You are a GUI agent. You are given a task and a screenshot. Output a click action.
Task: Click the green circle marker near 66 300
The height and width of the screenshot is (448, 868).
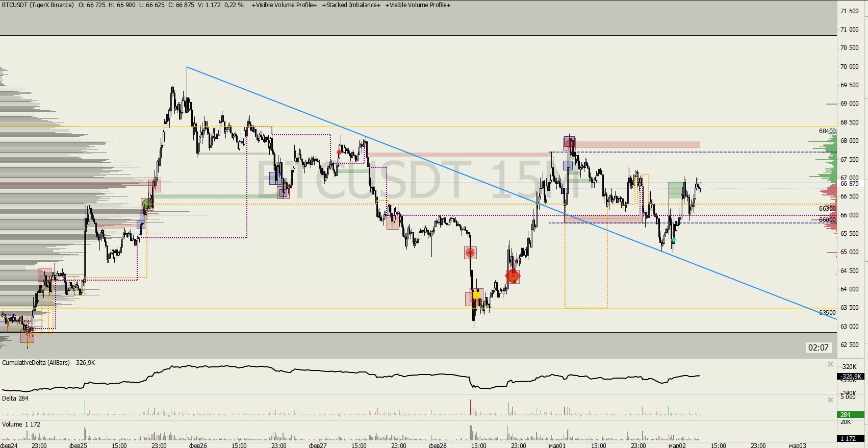146,205
